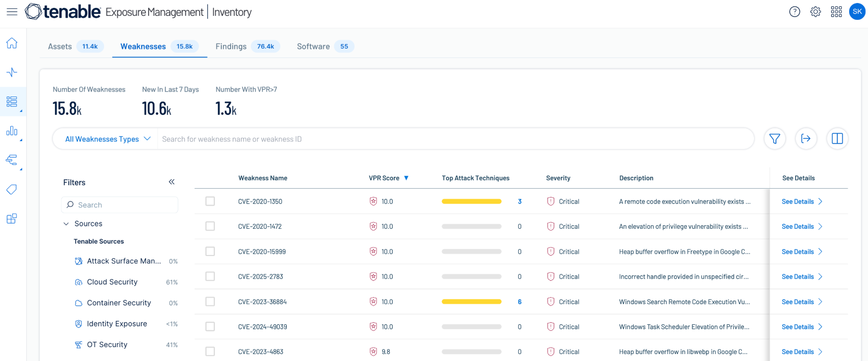Switch to the Findings tab
Screen dimensions: 868x361
click(231, 47)
